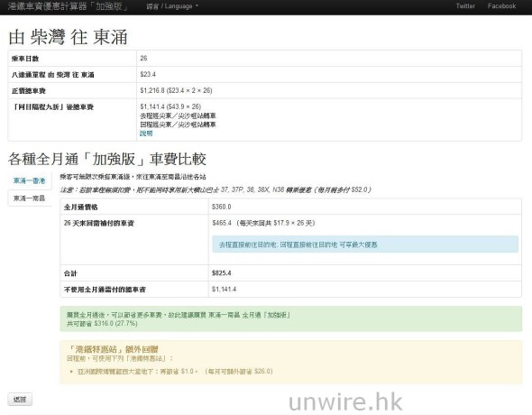Open the 語言 / Language dropdown
The width and height of the screenshot is (532, 415).
172,6
